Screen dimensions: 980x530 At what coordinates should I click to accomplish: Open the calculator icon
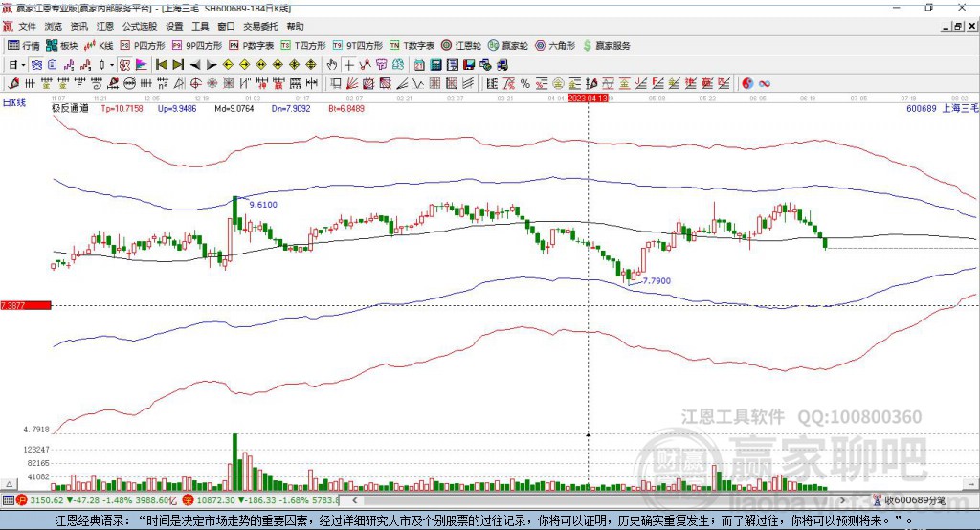(435, 65)
